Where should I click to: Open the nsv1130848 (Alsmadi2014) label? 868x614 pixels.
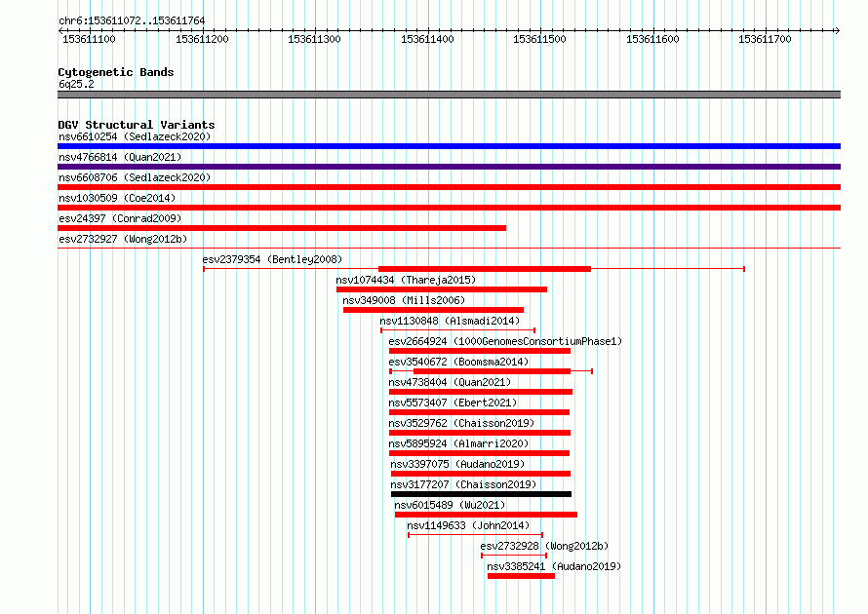point(450,321)
